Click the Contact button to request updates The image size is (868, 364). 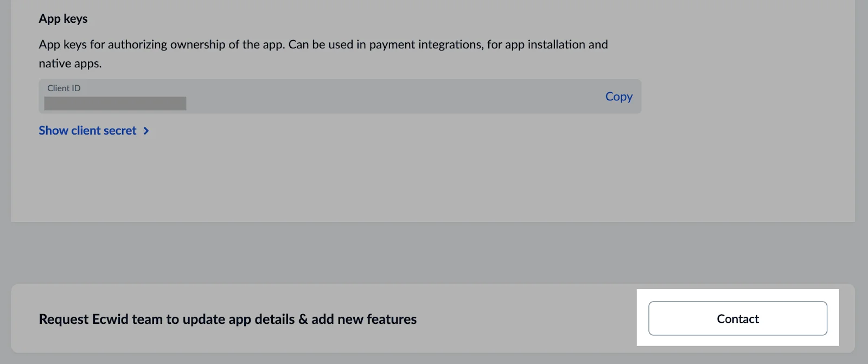(737, 318)
